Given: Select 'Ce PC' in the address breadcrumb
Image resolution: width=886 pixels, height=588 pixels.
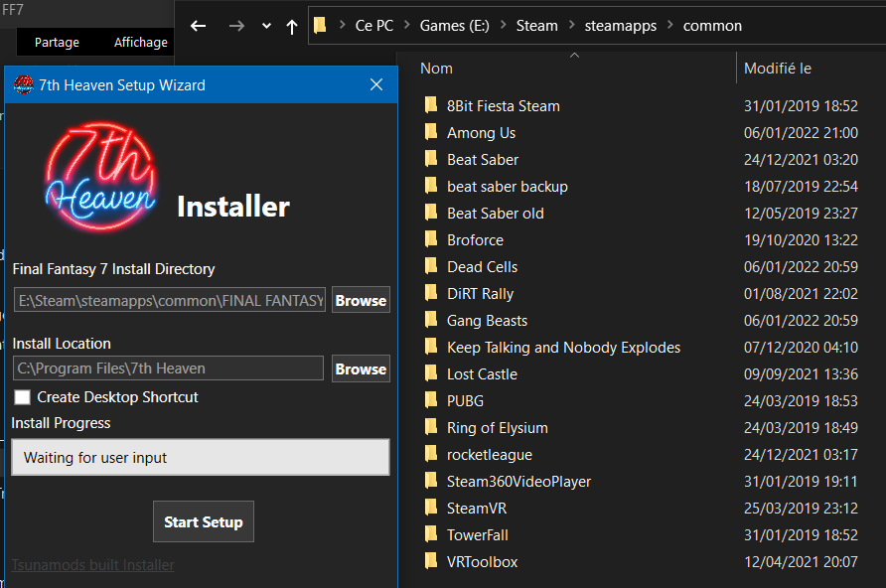Looking at the screenshot, I should pyautogui.click(x=374, y=26).
